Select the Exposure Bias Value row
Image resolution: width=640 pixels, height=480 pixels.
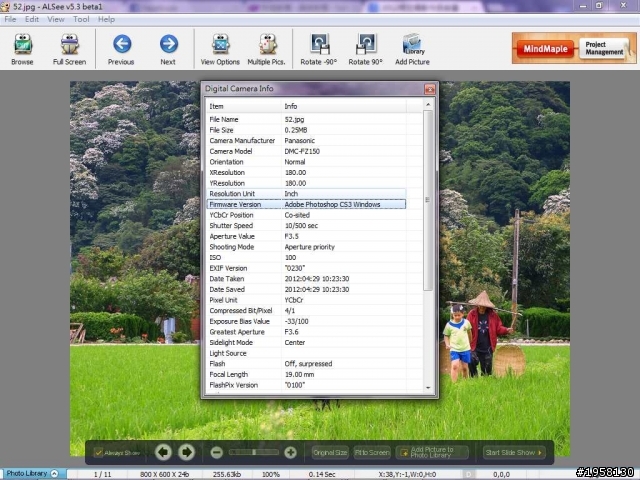(x=306, y=321)
